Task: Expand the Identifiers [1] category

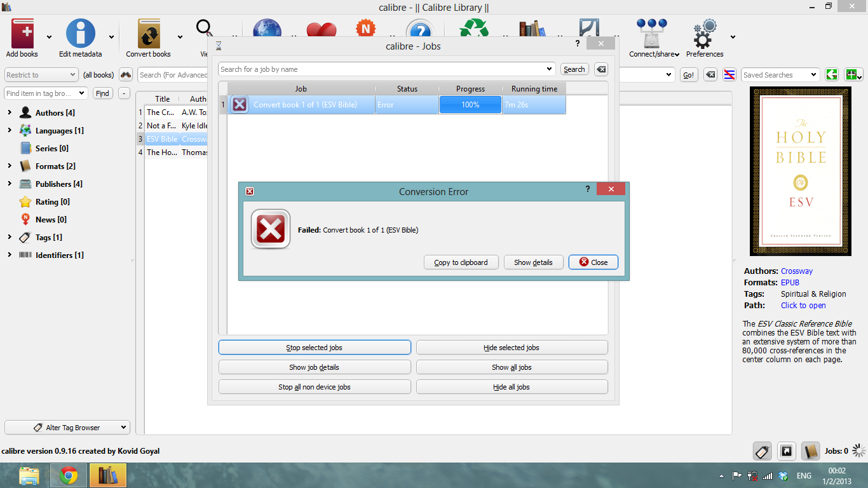Action: click(x=10, y=255)
